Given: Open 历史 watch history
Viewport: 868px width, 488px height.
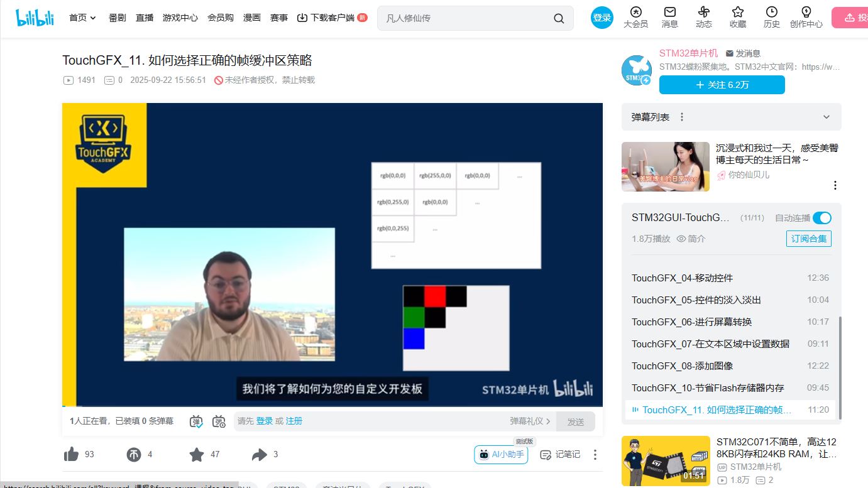Looking at the screenshot, I should [772, 18].
